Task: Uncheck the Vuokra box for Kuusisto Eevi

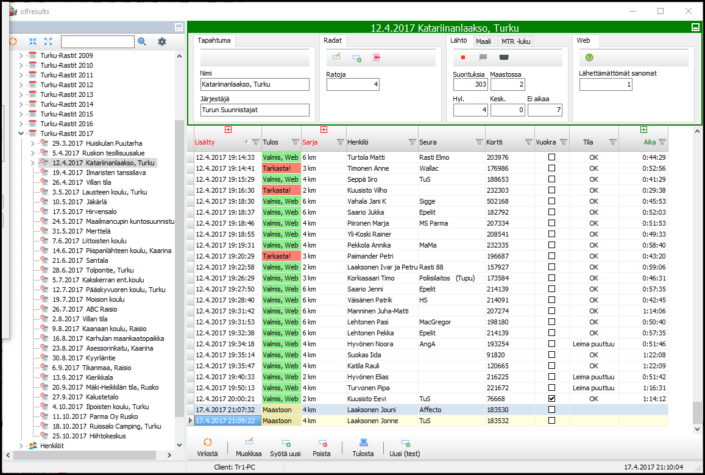Action: (551, 398)
